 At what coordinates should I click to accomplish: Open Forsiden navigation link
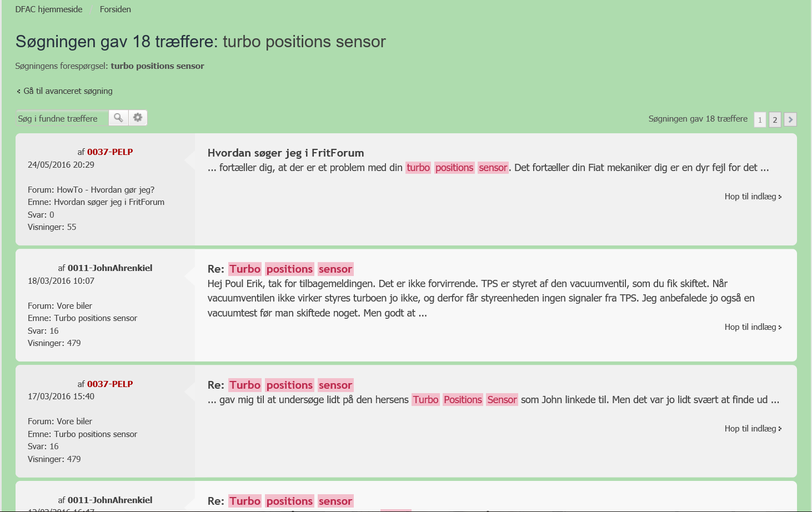pos(116,9)
